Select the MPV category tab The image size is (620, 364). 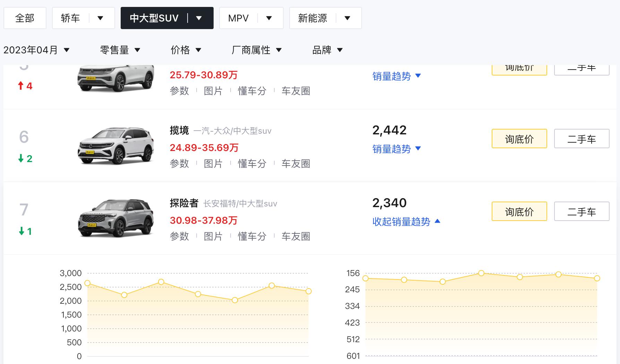click(239, 18)
